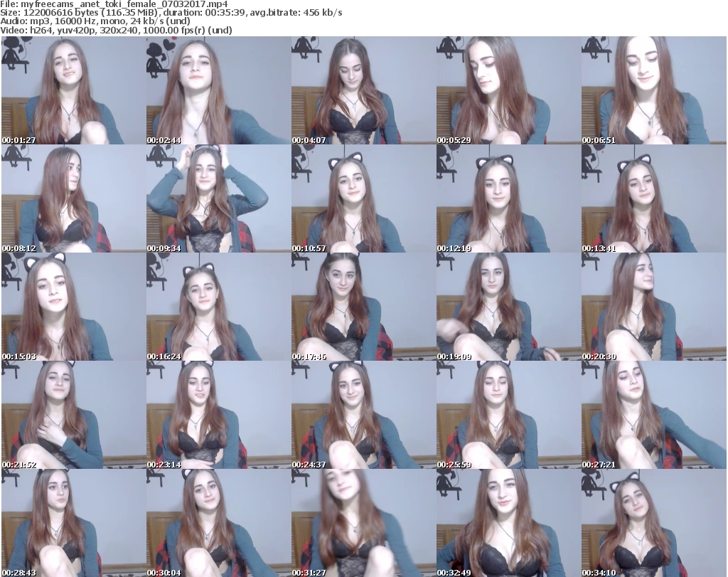Click the 00:21:52 thumbnail

coord(73,415)
